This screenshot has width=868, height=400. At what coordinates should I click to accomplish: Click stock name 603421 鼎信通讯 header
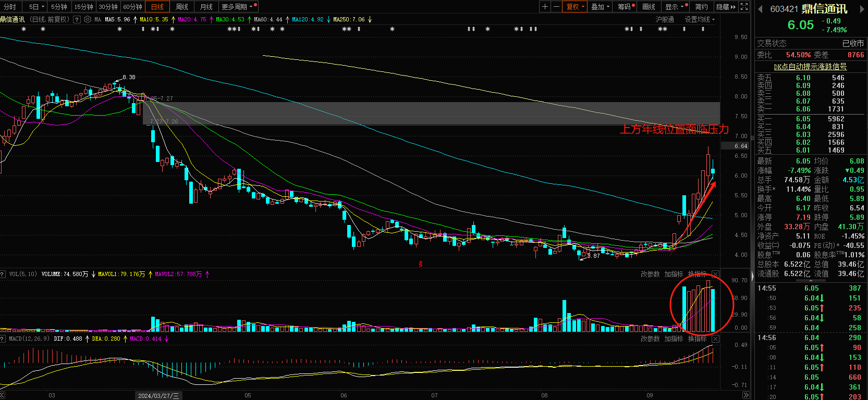809,9
